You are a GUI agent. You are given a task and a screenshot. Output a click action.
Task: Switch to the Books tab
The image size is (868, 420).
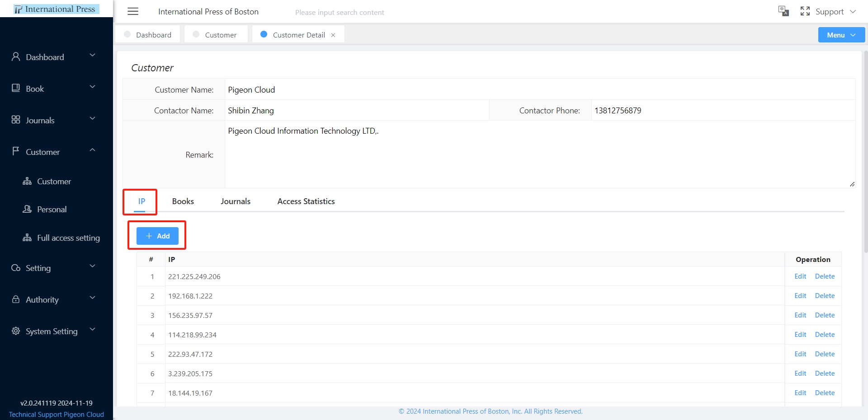183,201
